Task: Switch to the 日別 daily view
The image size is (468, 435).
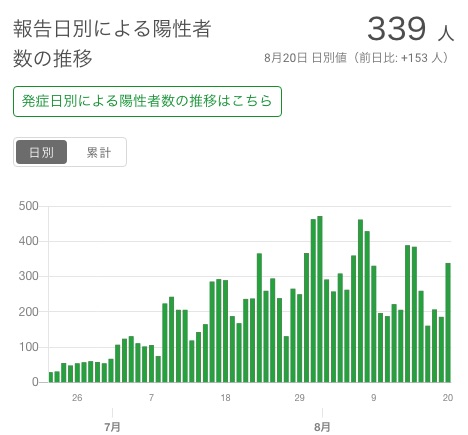Action: coord(41,152)
